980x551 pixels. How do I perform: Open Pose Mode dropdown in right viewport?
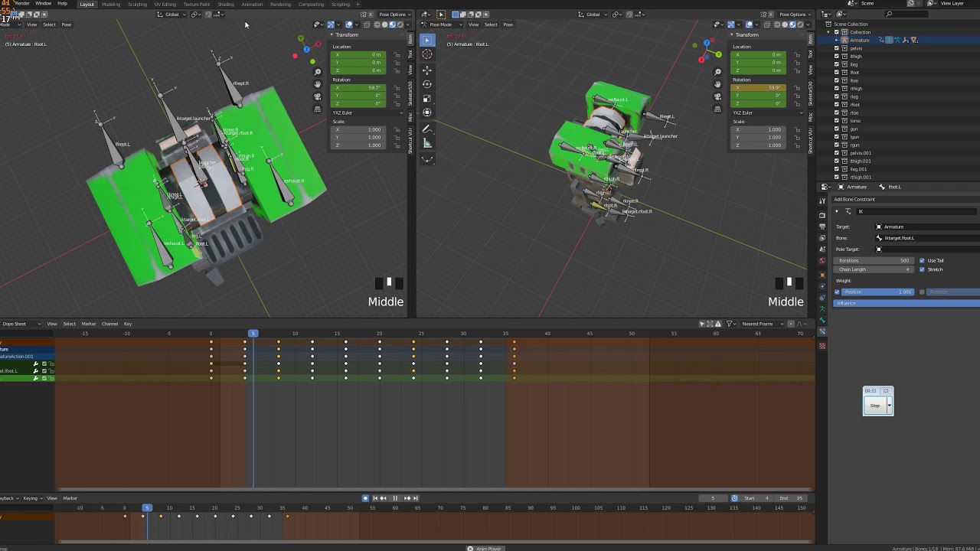pos(443,24)
